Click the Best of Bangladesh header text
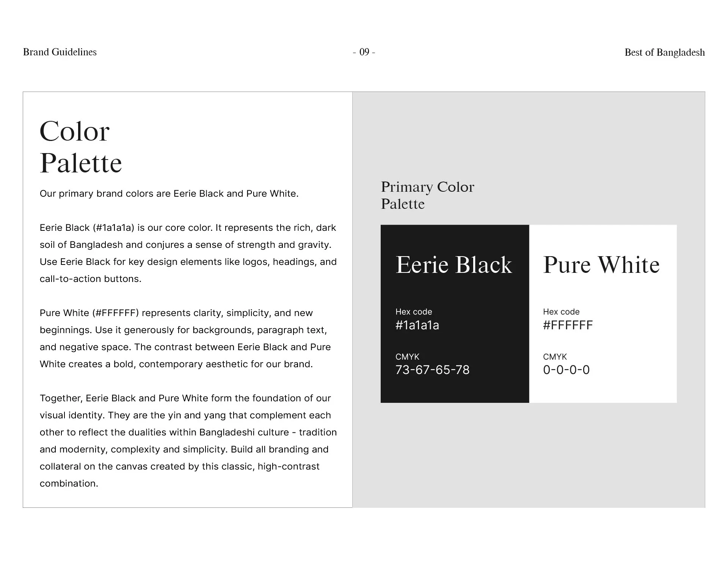Image resolution: width=728 pixels, height=562 pixels. [x=664, y=52]
